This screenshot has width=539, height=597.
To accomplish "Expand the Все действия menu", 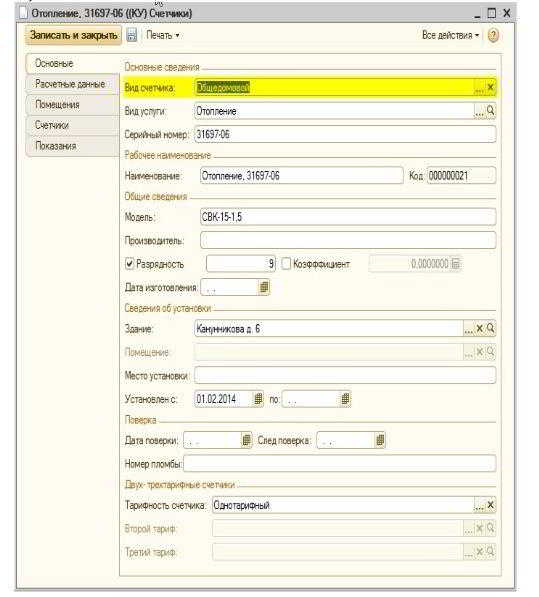I will [450, 35].
